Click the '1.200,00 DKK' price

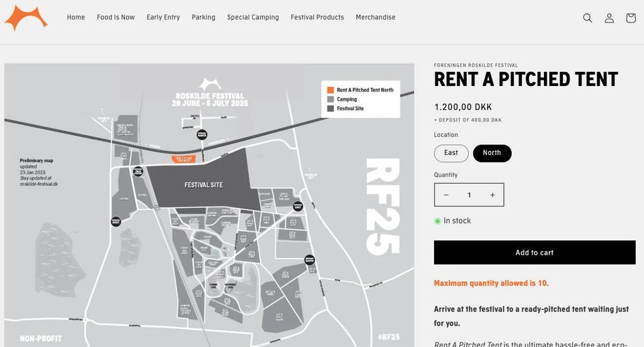tap(463, 107)
